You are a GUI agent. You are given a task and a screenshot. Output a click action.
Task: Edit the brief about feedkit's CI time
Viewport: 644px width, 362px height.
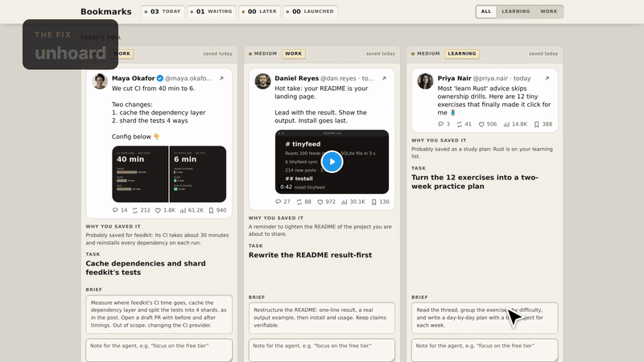pos(159,314)
